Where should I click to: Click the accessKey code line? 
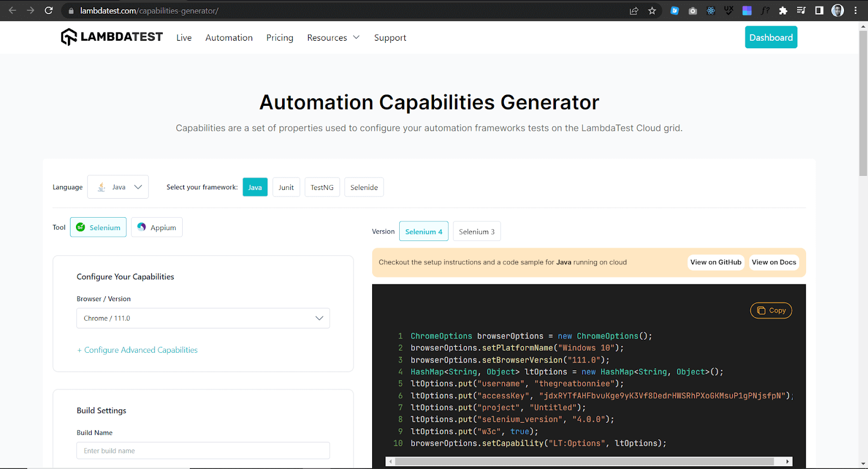coord(601,396)
